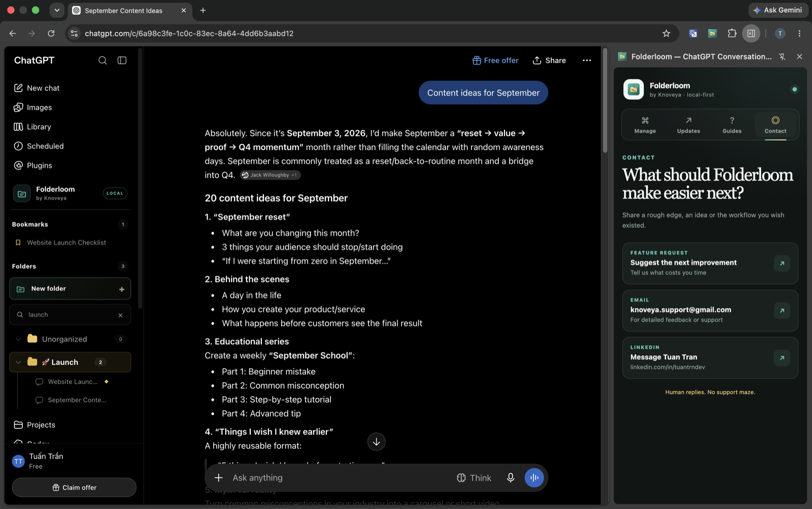Pin the Folderloom side panel
Screen dimensions: 812x509
[x=782, y=57]
